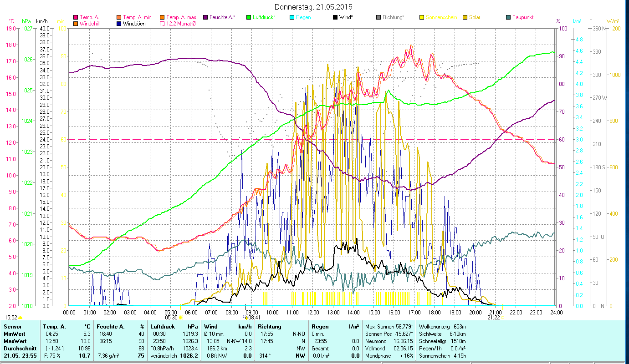
Task: Click the 'Sichtweite 6-10km' entry
Action: [442, 334]
